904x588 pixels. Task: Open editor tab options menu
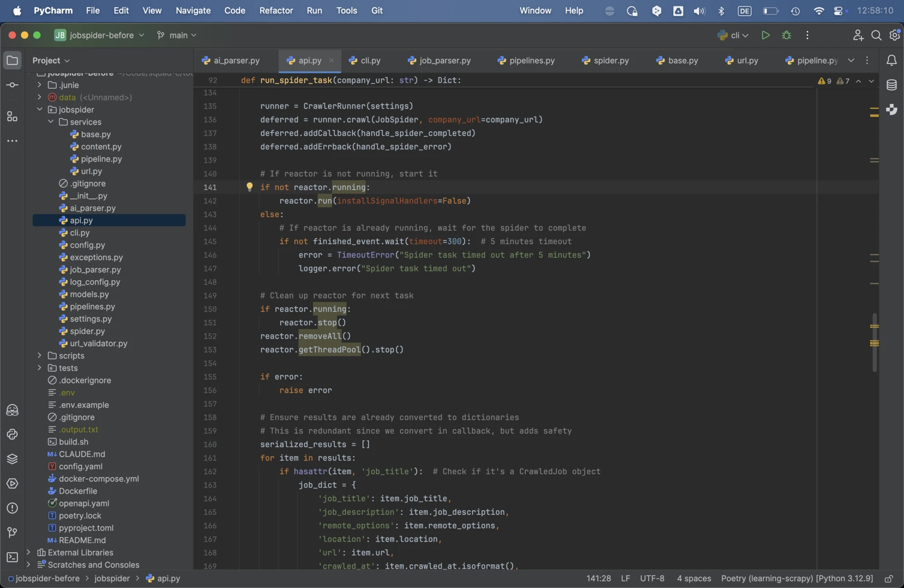(x=867, y=60)
